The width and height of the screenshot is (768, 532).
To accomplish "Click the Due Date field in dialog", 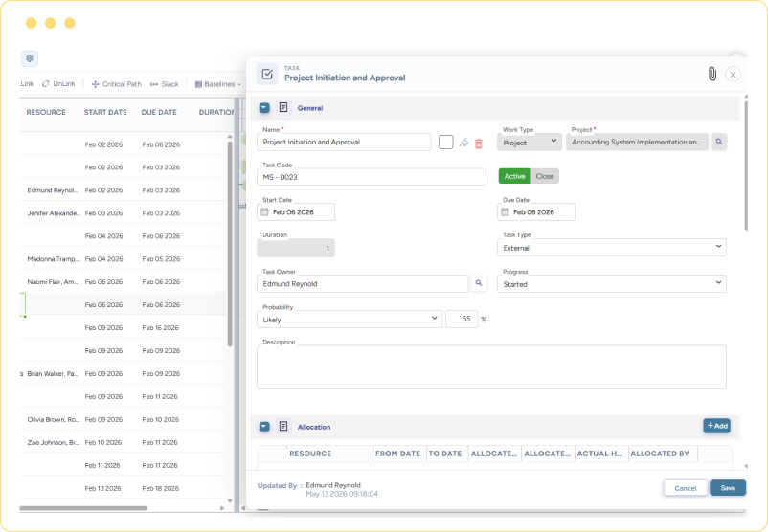I will 536,211.
